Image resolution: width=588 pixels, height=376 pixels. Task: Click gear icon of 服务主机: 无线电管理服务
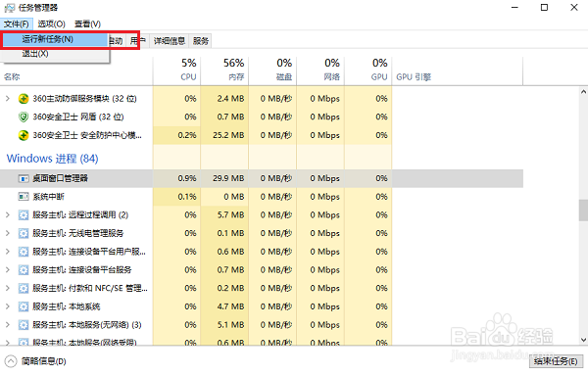coord(24,233)
